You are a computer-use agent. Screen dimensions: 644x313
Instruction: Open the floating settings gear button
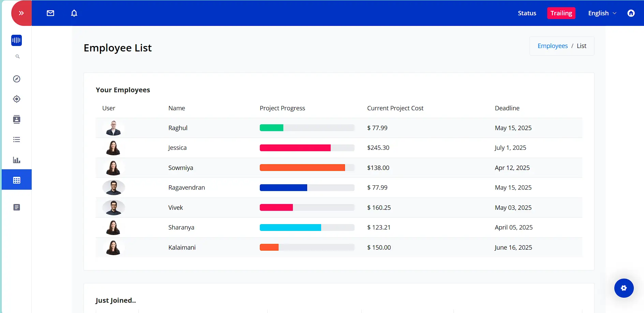(x=624, y=288)
